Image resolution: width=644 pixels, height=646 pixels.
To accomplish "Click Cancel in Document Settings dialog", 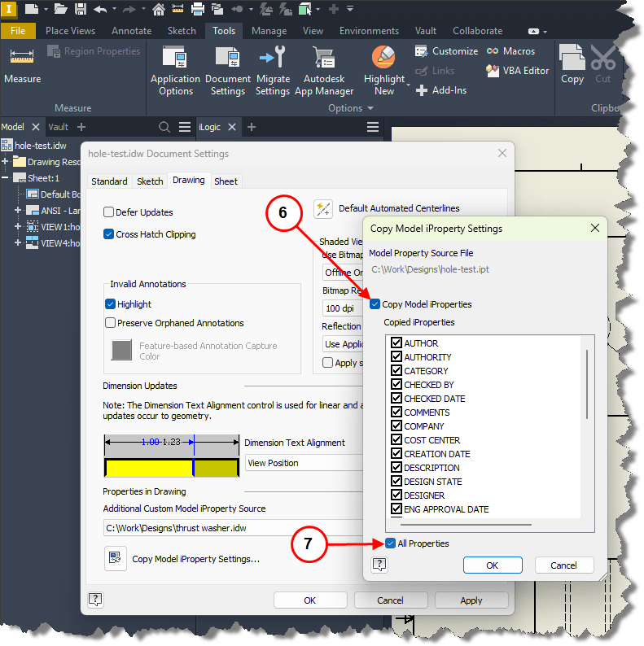I will click(391, 600).
